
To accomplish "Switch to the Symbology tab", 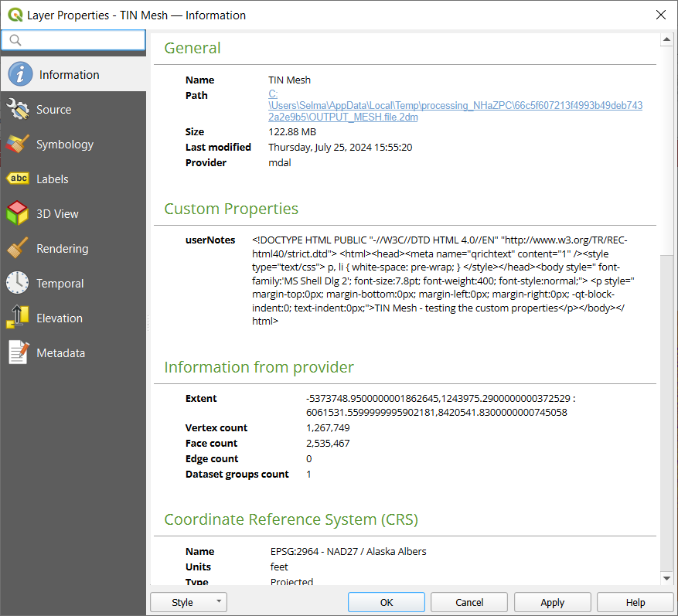I will point(65,145).
